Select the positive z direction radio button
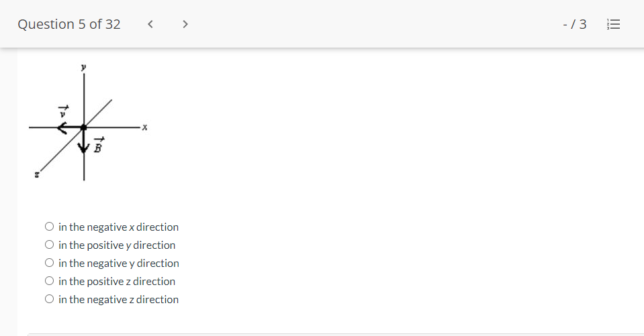Viewport: 644px width, 336px height. click(x=49, y=280)
